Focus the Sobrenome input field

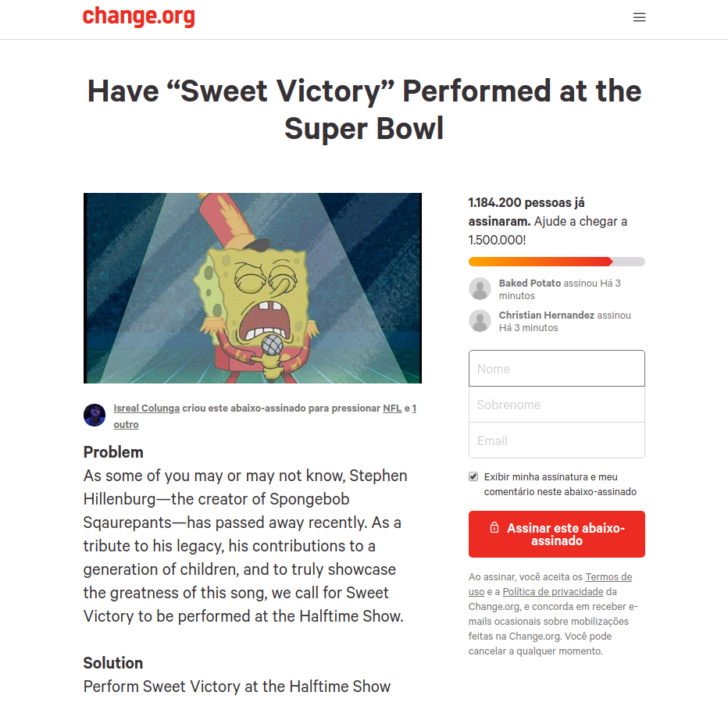pyautogui.click(x=557, y=405)
